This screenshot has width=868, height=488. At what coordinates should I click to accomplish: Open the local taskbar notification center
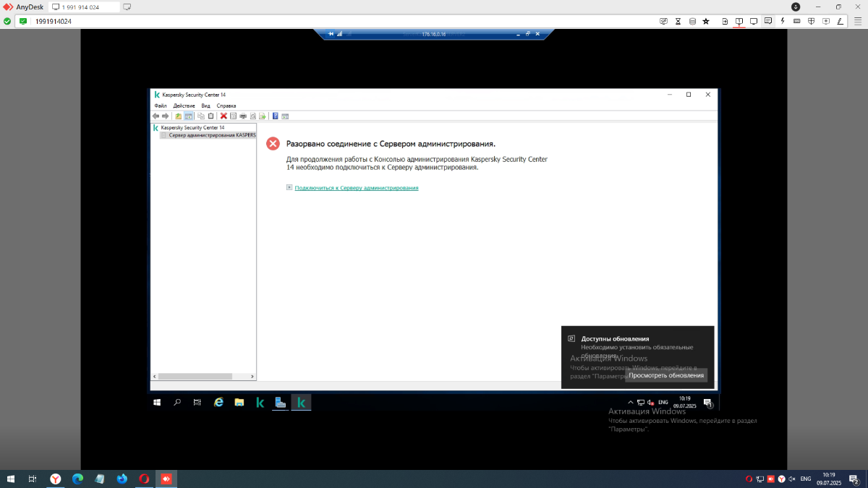[x=854, y=479]
